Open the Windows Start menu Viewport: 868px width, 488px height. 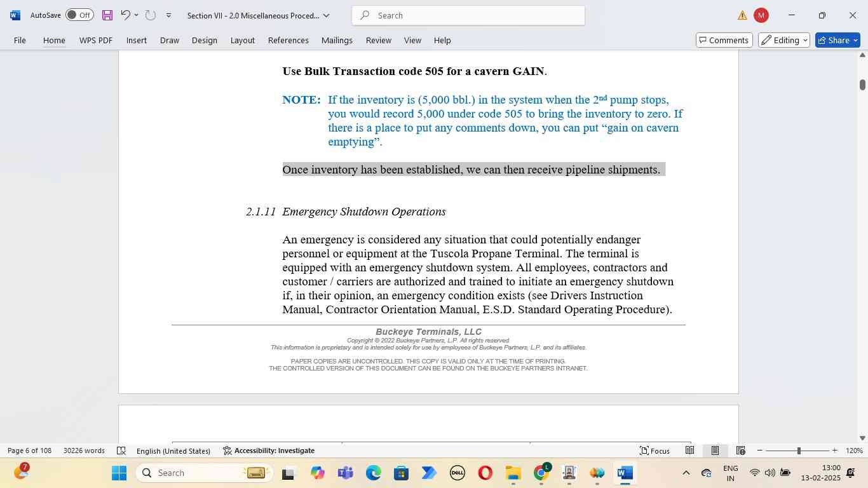pyautogui.click(x=119, y=473)
